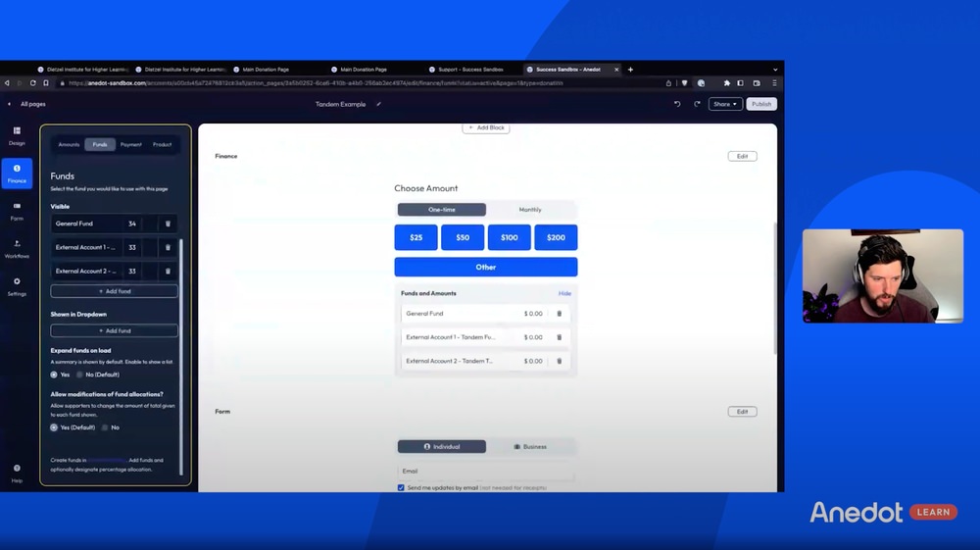Publish the page
This screenshot has width=980, height=550.
click(x=761, y=104)
